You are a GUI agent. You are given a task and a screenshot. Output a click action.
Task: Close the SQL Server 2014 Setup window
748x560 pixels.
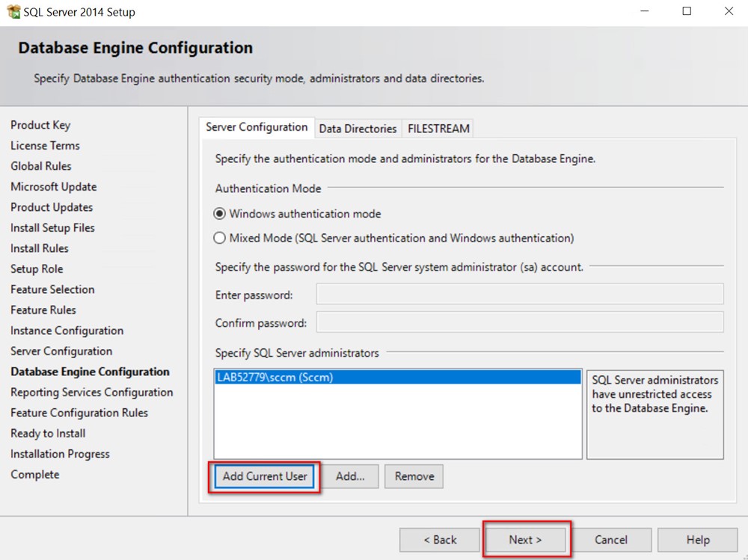tap(729, 11)
